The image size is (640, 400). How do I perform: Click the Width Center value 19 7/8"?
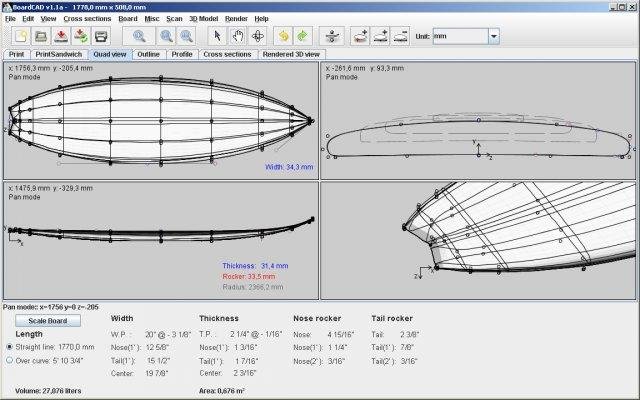point(157,373)
